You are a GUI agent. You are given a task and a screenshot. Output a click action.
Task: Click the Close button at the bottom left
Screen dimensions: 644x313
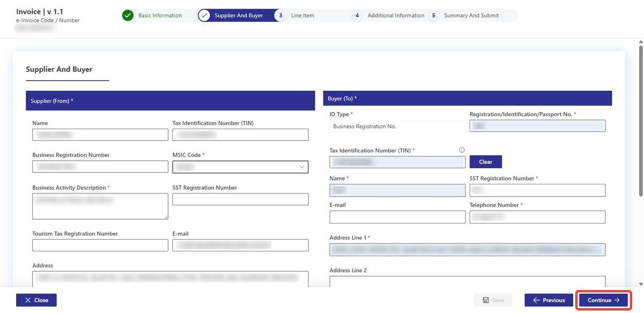[x=36, y=300]
